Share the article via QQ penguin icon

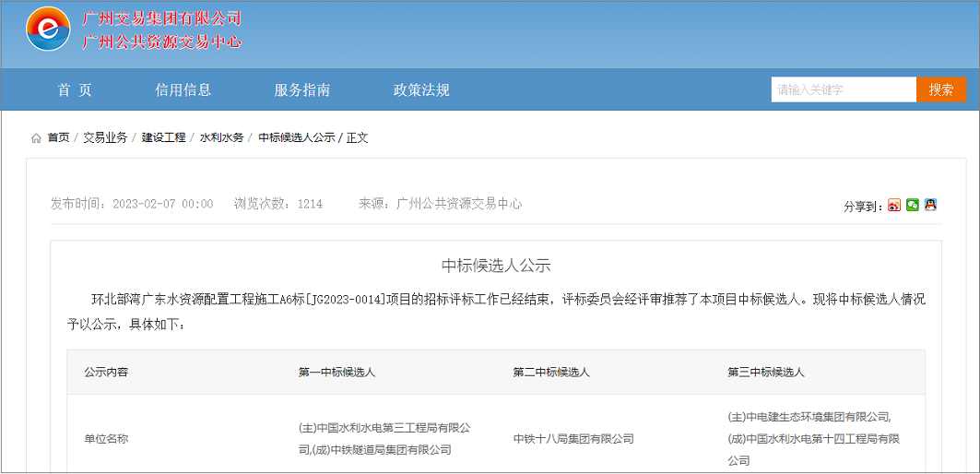click(930, 205)
